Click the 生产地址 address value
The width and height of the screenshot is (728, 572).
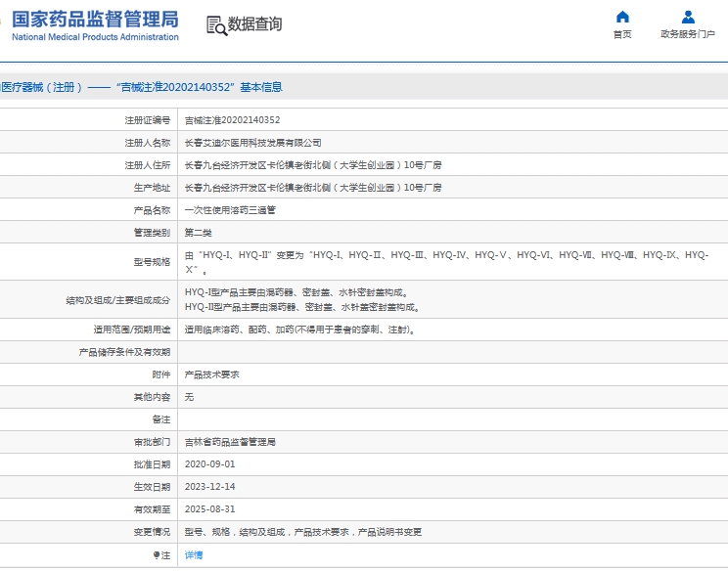(x=313, y=188)
